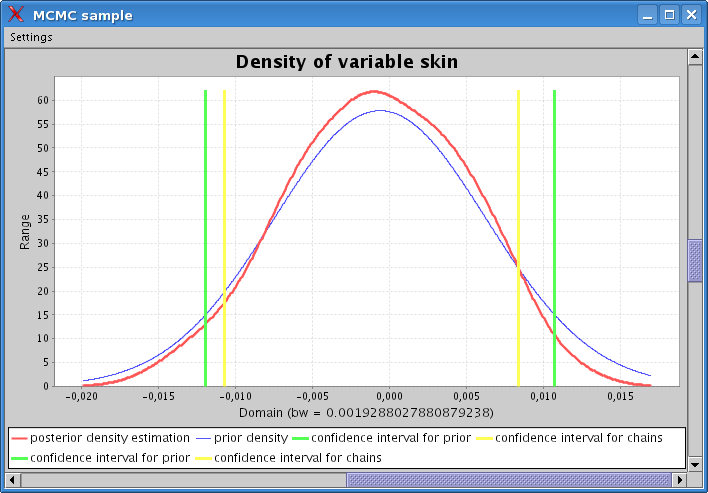Click the vertical scrollbar thumb

point(694,261)
